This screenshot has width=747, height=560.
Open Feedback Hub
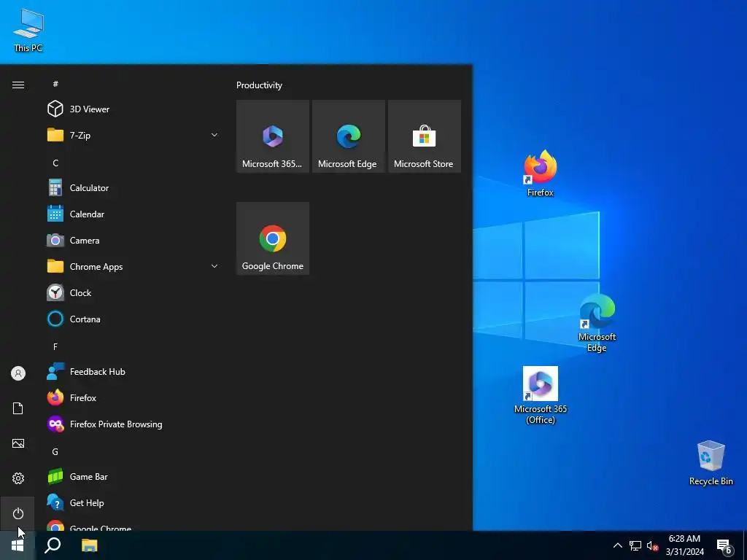click(133, 371)
